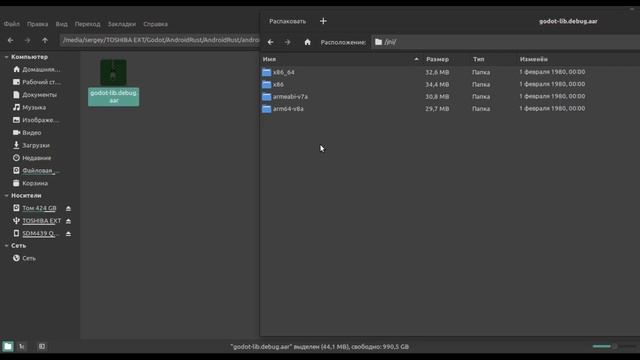Click the Расположение /jni/ field
This screenshot has width=640, height=360.
505,42
